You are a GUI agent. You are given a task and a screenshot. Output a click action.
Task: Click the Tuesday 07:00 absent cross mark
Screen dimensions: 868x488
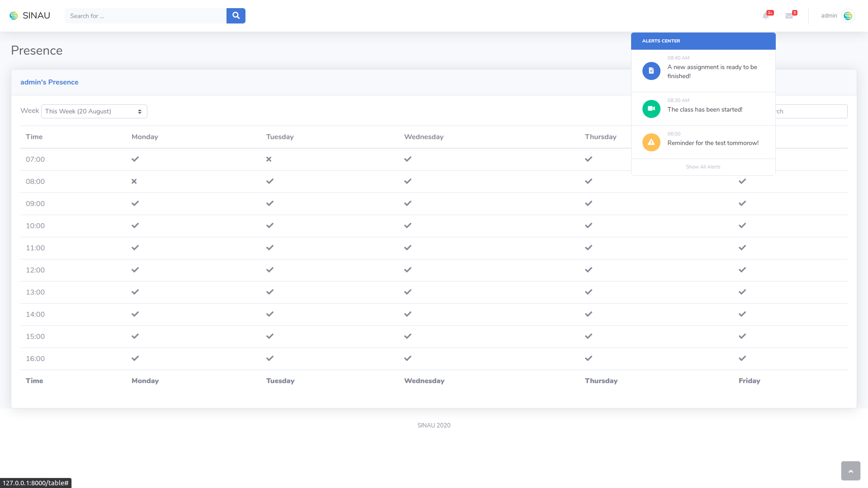point(269,159)
